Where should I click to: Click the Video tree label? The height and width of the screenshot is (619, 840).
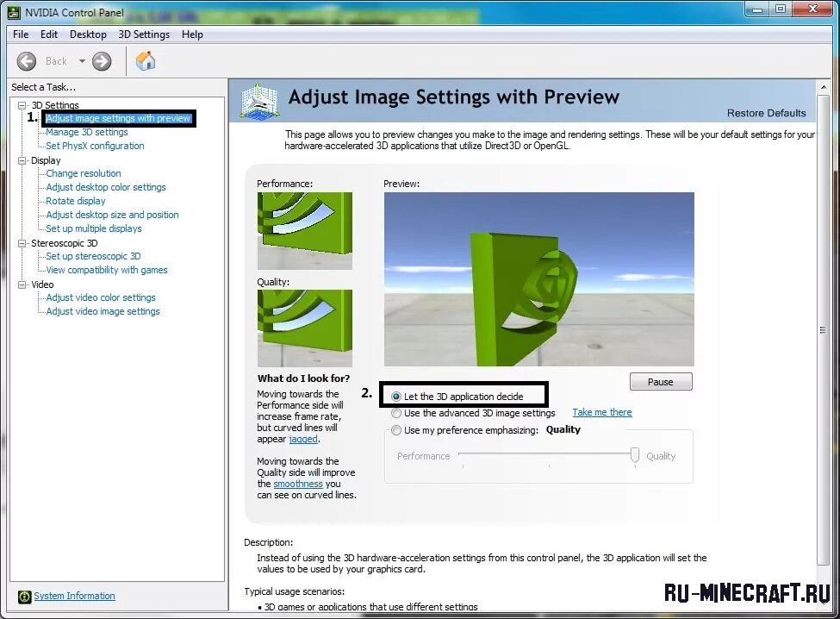(x=42, y=284)
